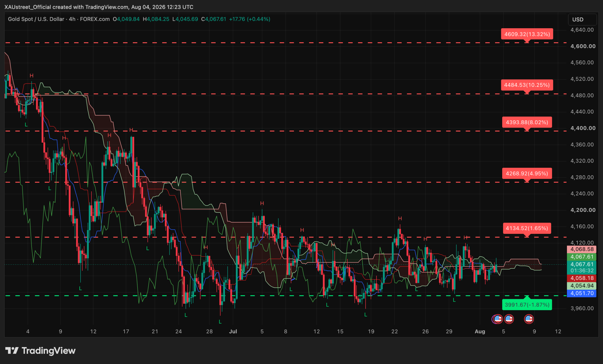Screen dimensions: 603x364
Task: Click the 22 date label on time axis
Action: [x=395, y=331]
